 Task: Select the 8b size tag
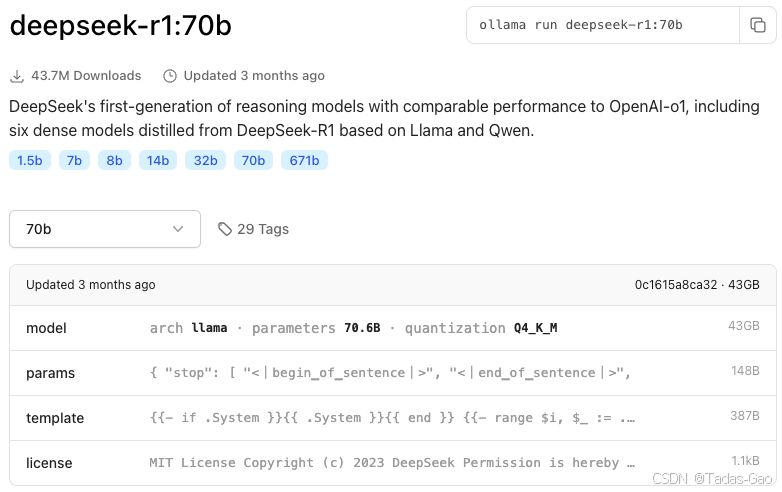(114, 161)
